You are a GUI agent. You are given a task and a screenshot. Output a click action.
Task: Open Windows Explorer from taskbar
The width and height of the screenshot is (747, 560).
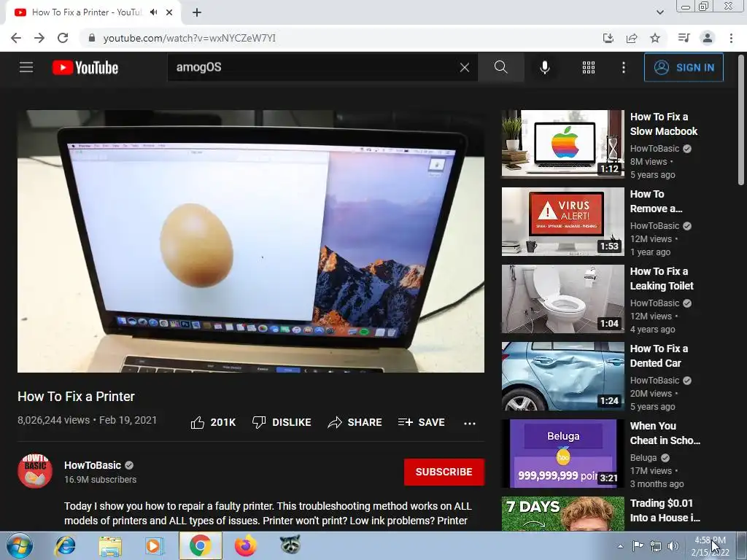tap(110, 545)
